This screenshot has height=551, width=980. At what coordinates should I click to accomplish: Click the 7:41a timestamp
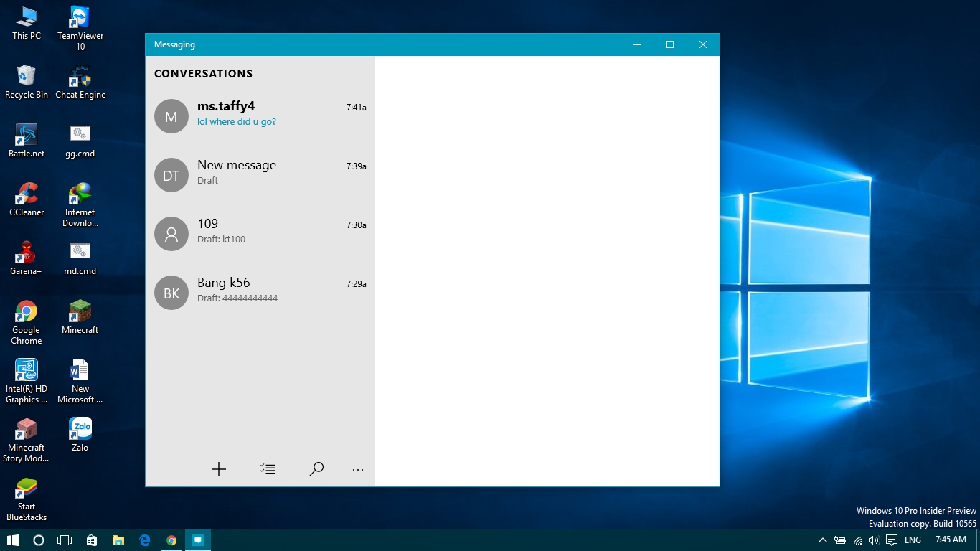pos(356,108)
